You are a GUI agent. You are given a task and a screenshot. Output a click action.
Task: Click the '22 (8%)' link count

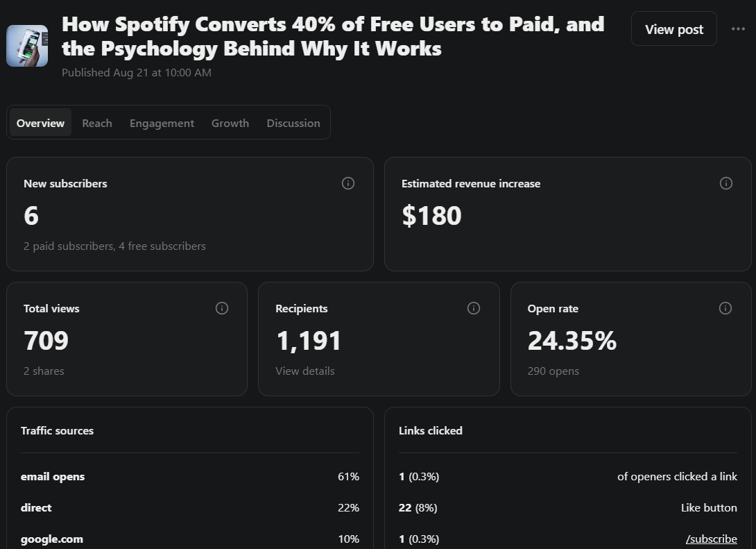[418, 507]
